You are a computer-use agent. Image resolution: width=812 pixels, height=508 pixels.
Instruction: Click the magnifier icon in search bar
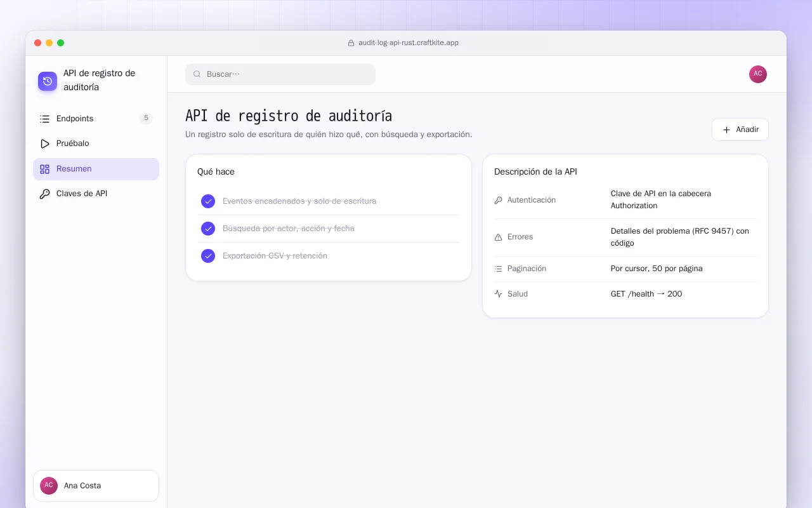[x=197, y=74]
